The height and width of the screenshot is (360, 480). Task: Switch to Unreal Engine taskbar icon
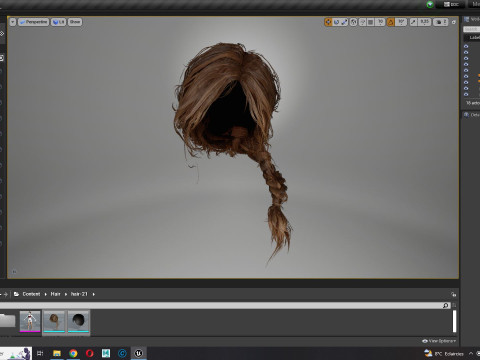click(x=139, y=353)
